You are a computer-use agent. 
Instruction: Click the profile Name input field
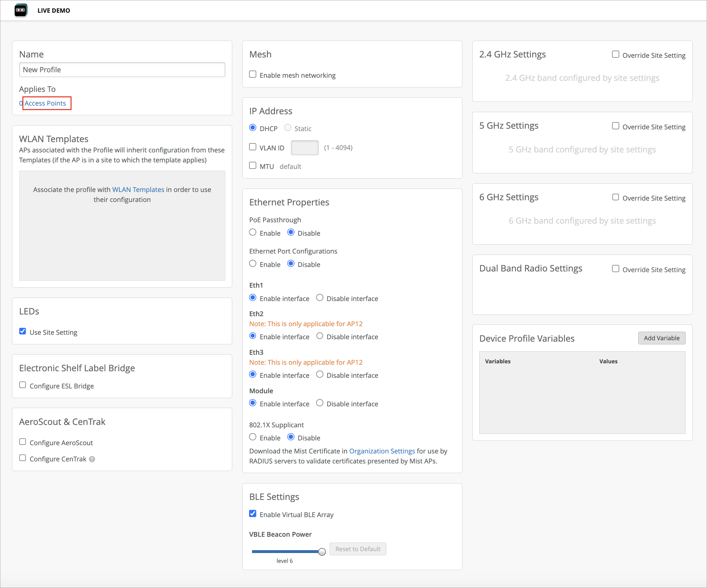(x=122, y=70)
